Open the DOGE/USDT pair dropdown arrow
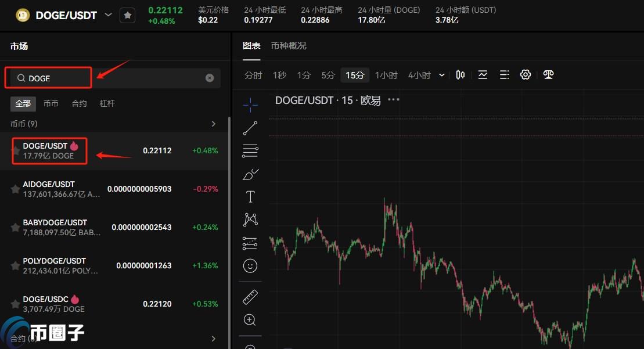The image size is (644, 349). 108,15
